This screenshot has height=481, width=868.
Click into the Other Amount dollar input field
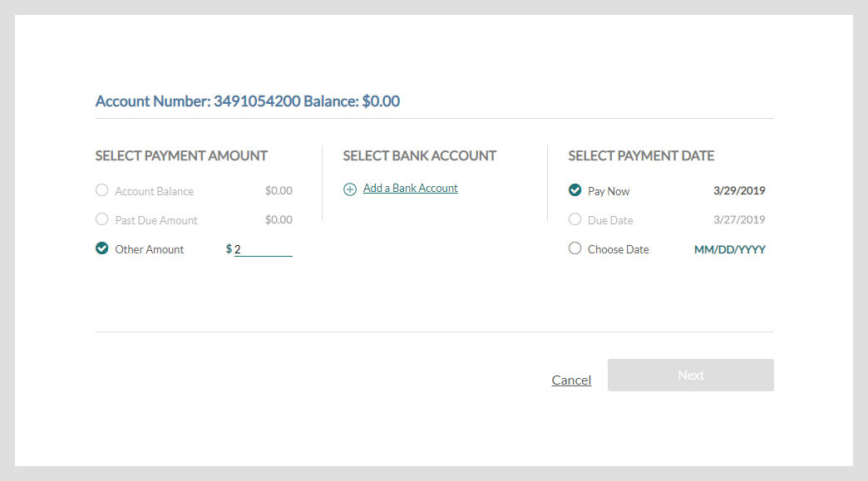tap(264, 249)
